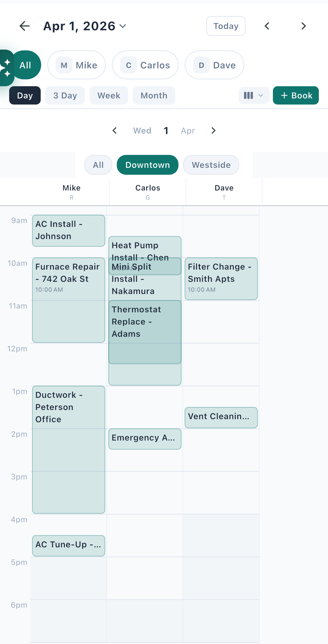Viewport: 328px width, 644px height.
Task: Filter schedule to Dave only
Action: click(x=214, y=65)
